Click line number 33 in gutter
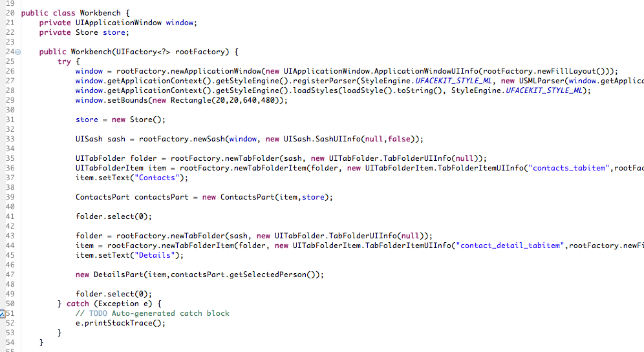Image resolution: width=644 pixels, height=352 pixels. 10,139
